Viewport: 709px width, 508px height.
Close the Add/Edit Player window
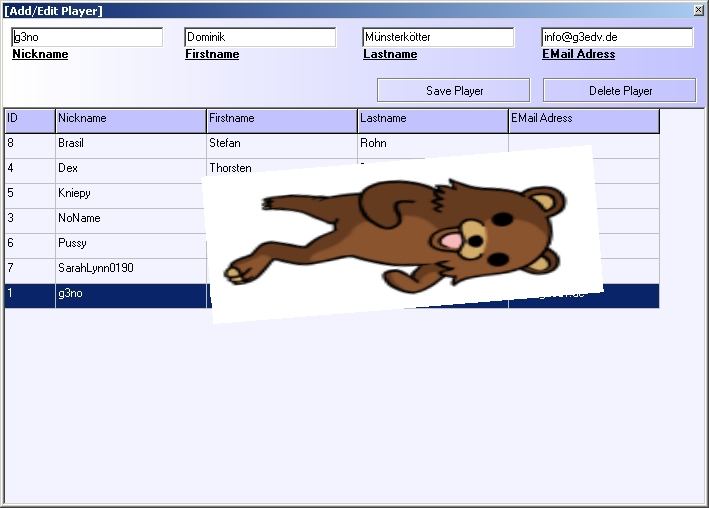(699, 10)
